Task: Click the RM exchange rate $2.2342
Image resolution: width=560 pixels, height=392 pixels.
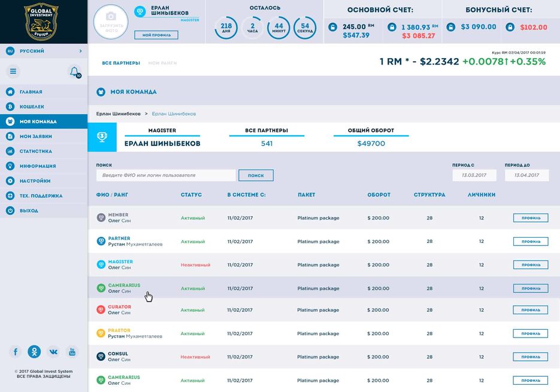Action: 439,62
